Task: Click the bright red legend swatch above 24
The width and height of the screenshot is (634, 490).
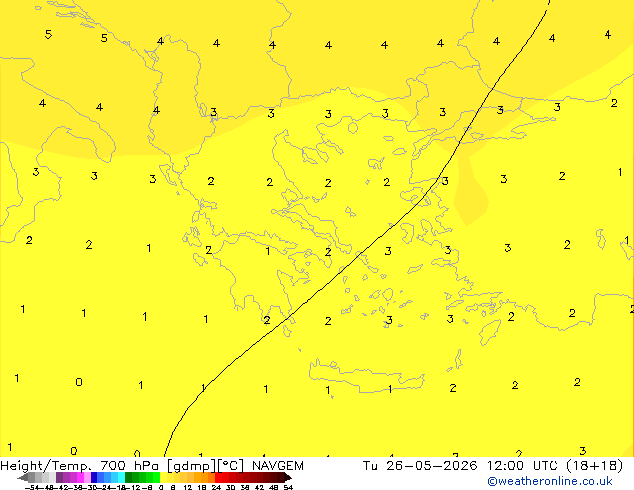Action: pos(218,477)
